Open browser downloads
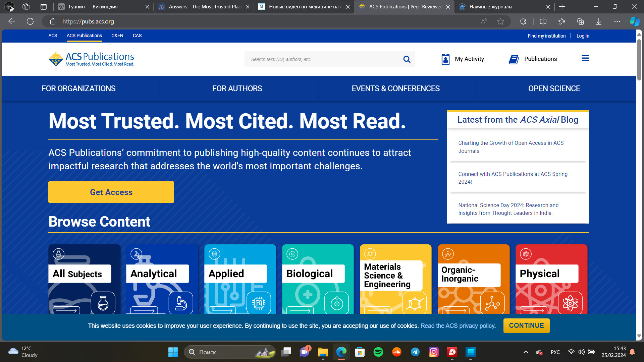This screenshot has width=644, height=362. (x=599, y=21)
